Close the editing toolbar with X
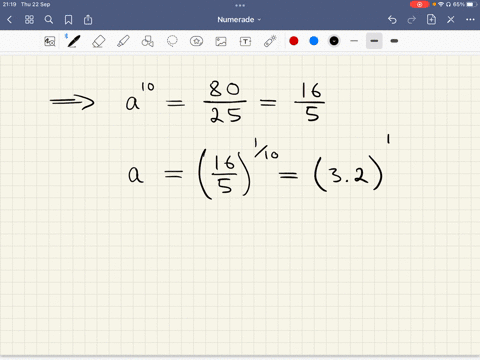 [x=451, y=20]
